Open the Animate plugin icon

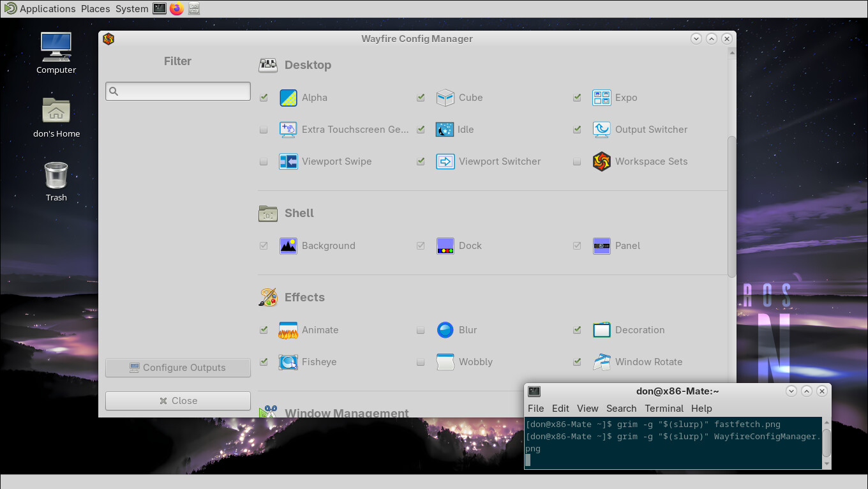point(288,330)
